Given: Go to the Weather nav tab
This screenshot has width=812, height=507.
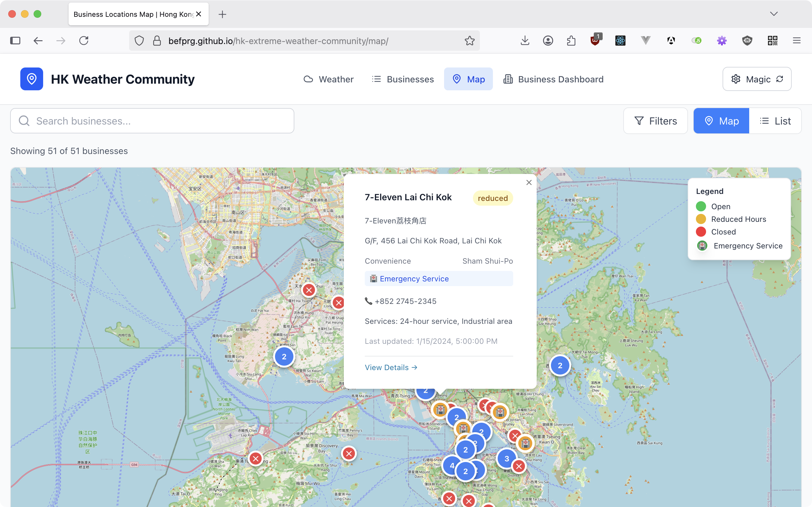Looking at the screenshot, I should [329, 79].
